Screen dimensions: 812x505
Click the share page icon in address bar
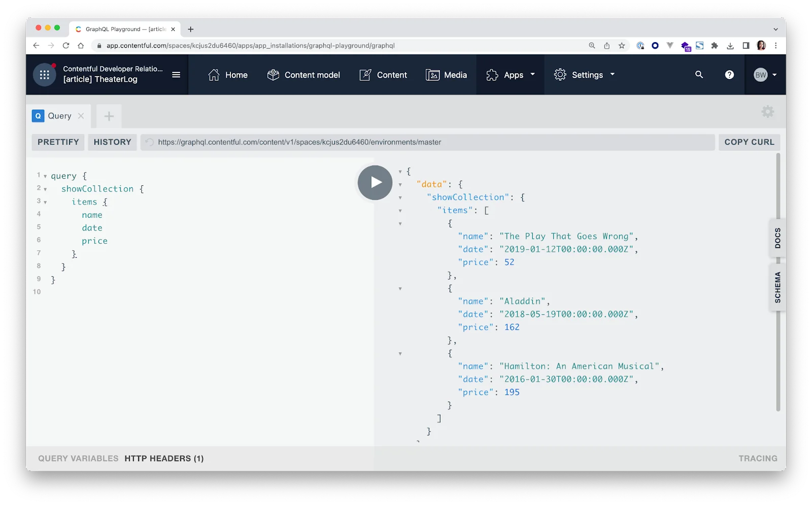606,46
